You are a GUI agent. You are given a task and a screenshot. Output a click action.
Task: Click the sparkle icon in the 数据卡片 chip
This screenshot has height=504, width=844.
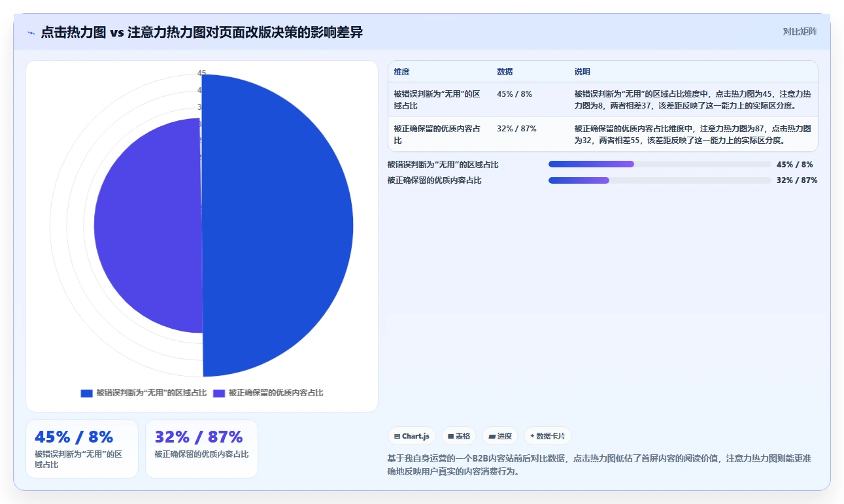coord(532,436)
